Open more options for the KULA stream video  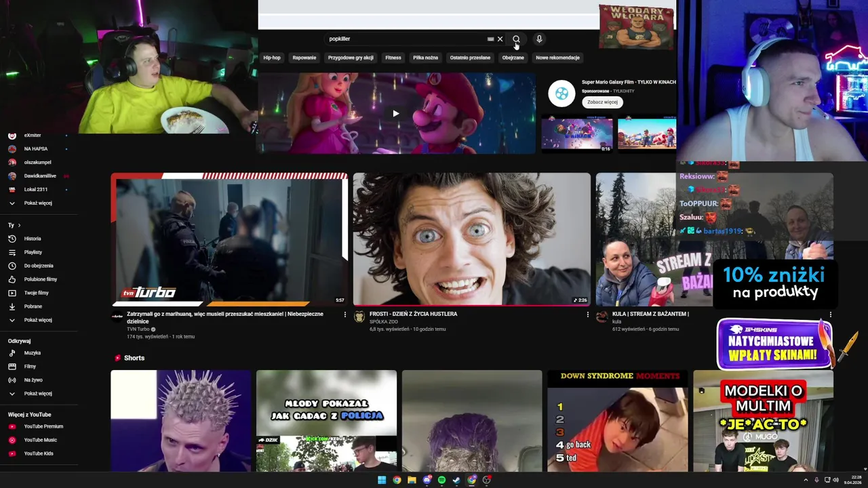coord(830,314)
